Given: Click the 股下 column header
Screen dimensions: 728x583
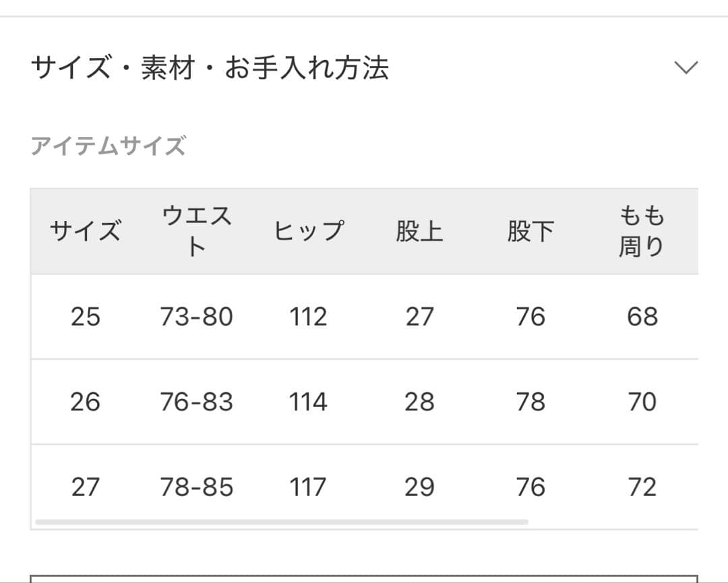Looking at the screenshot, I should [531, 230].
